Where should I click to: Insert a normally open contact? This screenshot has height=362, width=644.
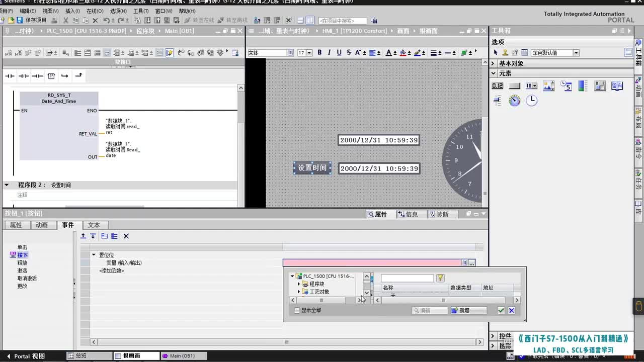tap(10, 76)
